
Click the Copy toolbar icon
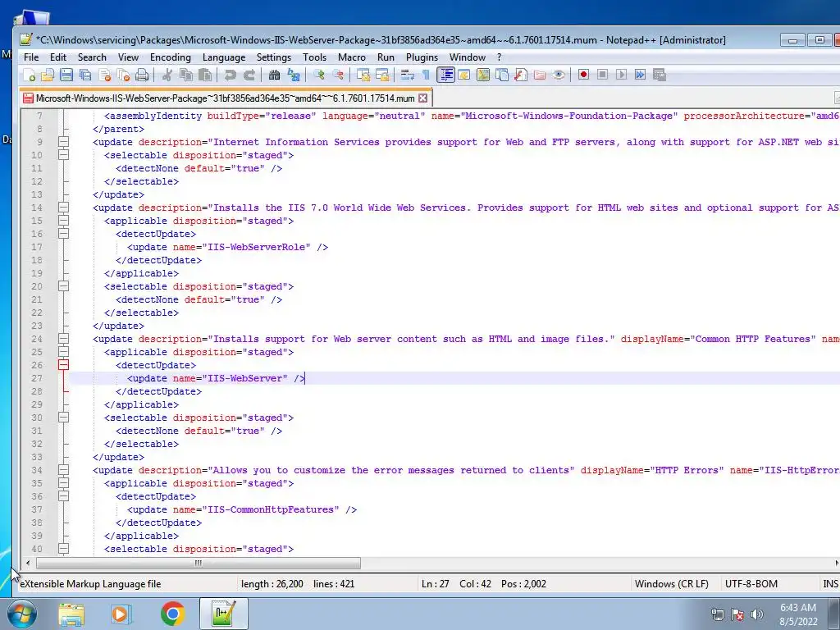click(x=186, y=75)
